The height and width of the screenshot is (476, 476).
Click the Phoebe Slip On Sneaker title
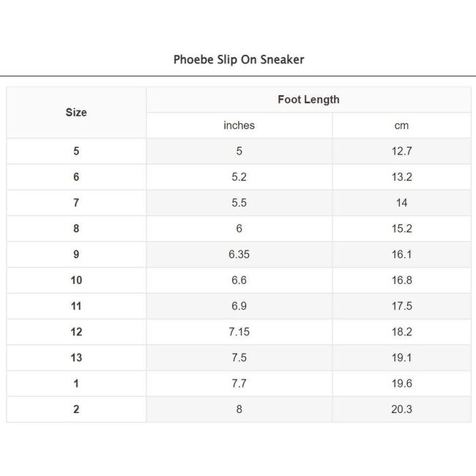(x=238, y=59)
